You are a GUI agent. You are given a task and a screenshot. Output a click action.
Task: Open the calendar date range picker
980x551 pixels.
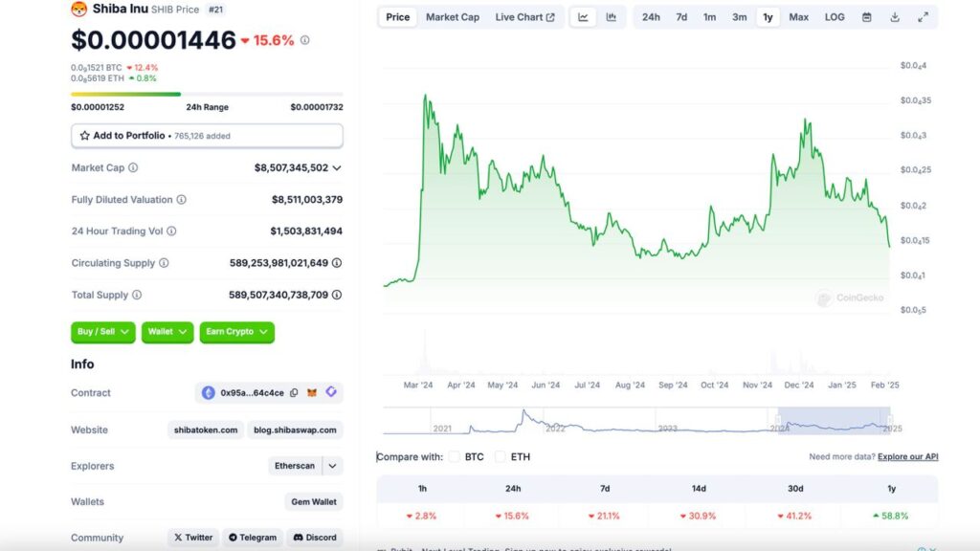(x=867, y=17)
